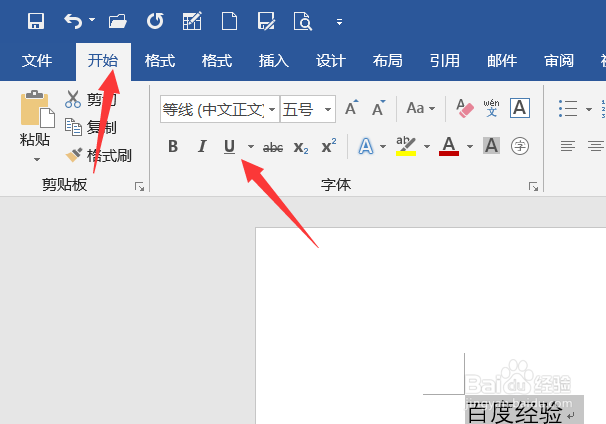606x424 pixels.
Task: Toggle Superscript x² formatting
Action: tap(329, 146)
